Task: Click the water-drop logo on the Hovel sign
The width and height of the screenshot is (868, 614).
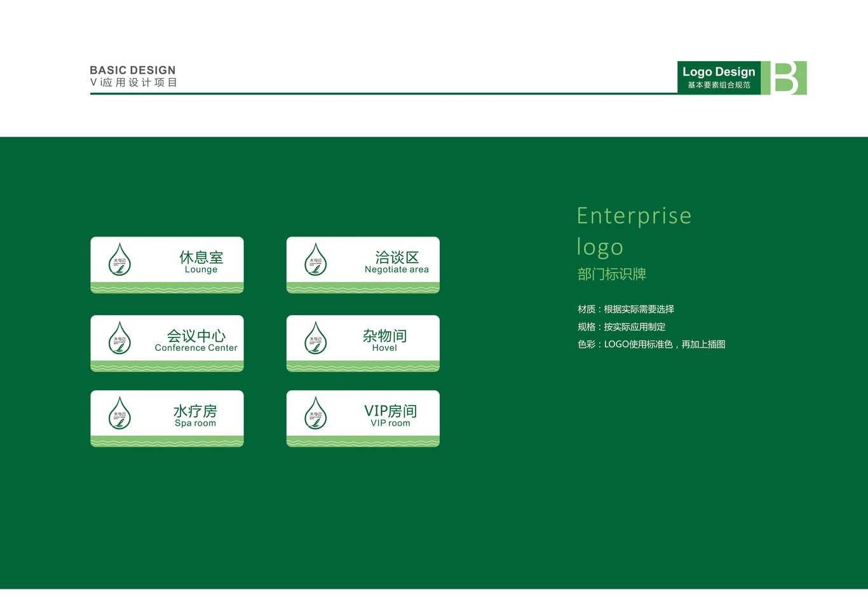Action: (315, 338)
